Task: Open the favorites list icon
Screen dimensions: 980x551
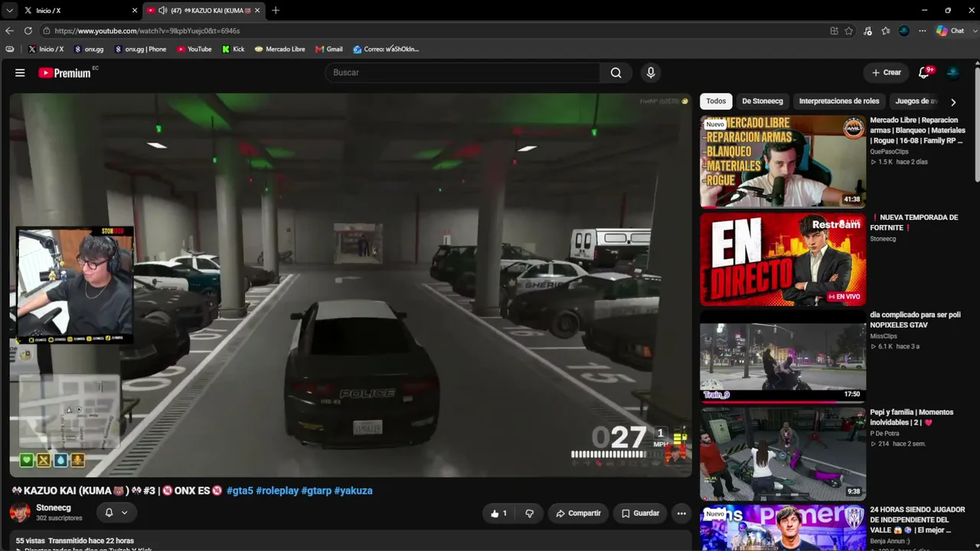Action: click(886, 31)
